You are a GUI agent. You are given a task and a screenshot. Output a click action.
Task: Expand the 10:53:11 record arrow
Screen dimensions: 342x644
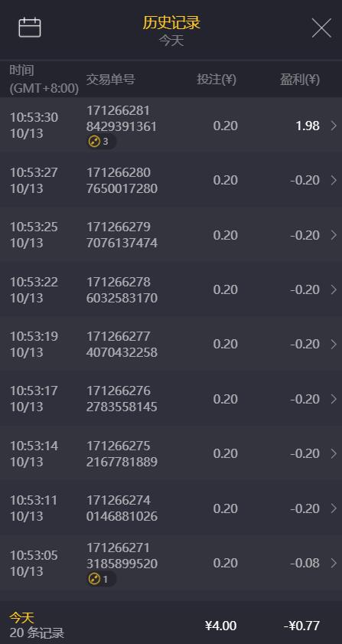pos(334,508)
